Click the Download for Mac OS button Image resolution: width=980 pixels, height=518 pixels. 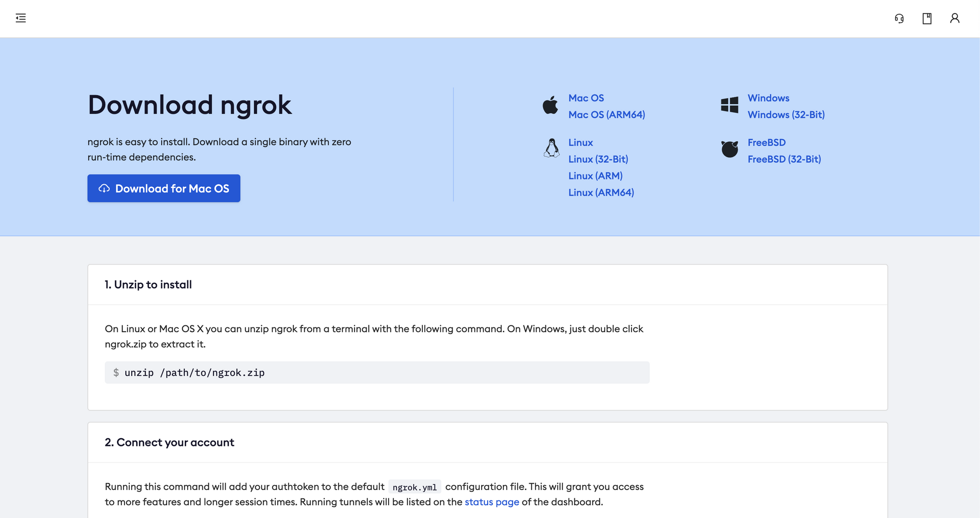(164, 188)
